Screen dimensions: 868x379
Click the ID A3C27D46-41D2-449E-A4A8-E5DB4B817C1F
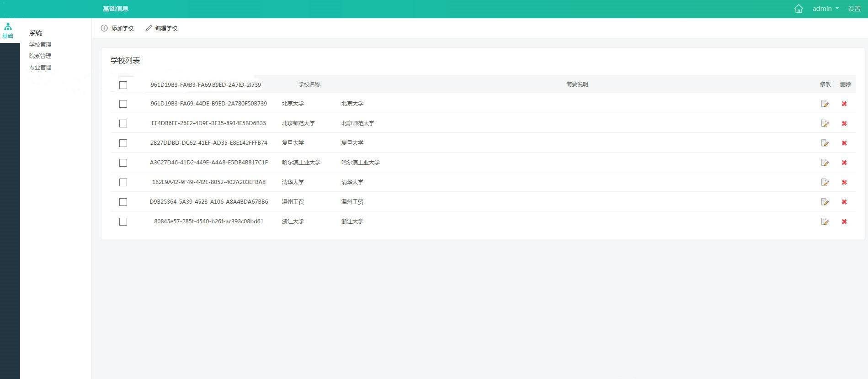(209, 163)
